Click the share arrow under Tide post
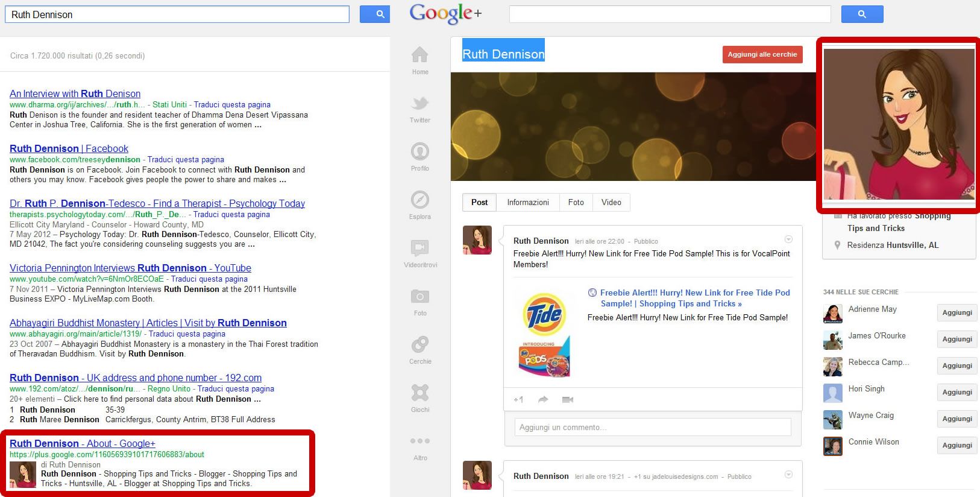 point(543,399)
